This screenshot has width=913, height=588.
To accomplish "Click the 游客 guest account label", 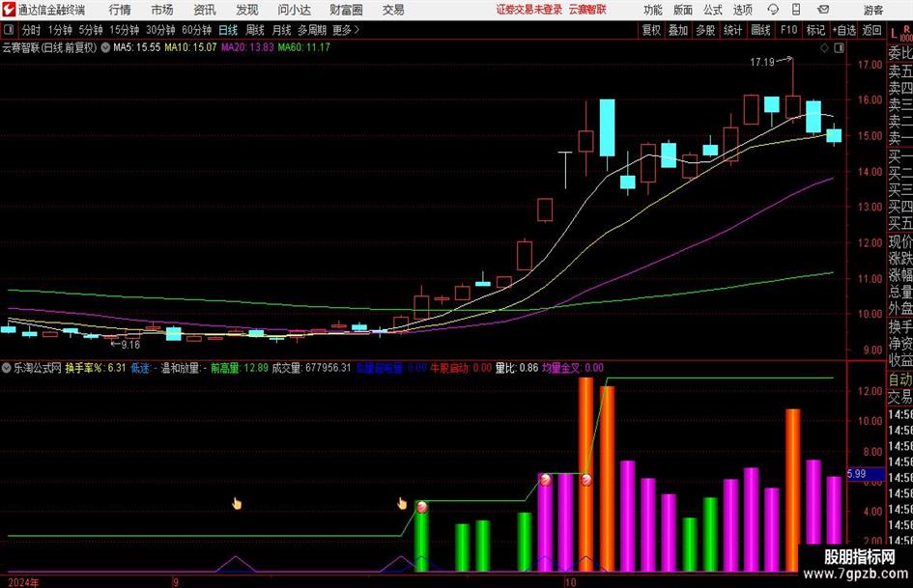I will pos(873,10).
